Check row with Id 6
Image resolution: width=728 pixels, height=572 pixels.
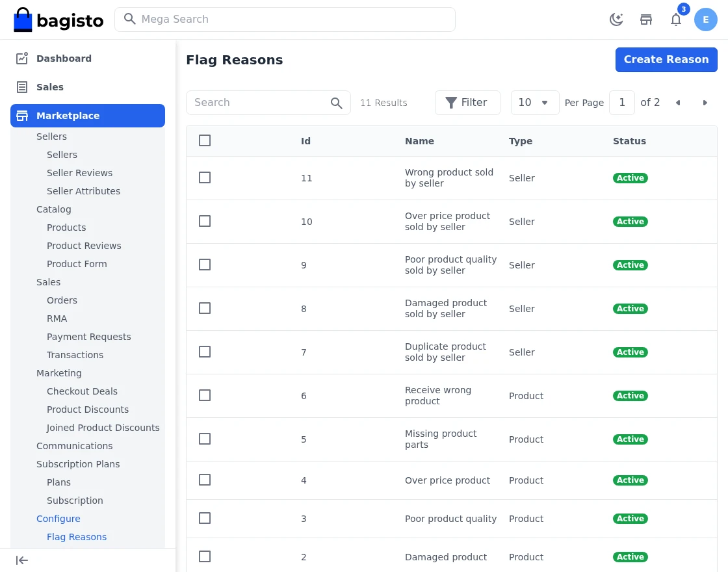click(x=205, y=396)
